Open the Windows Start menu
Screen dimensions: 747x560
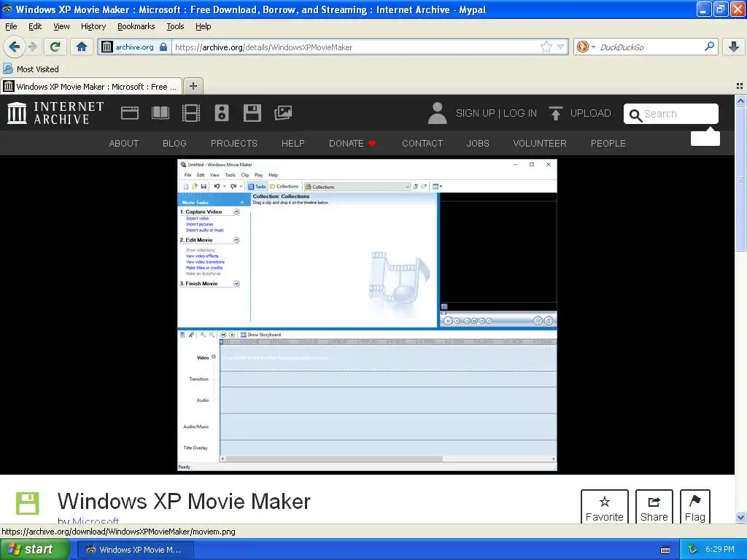click(35, 550)
